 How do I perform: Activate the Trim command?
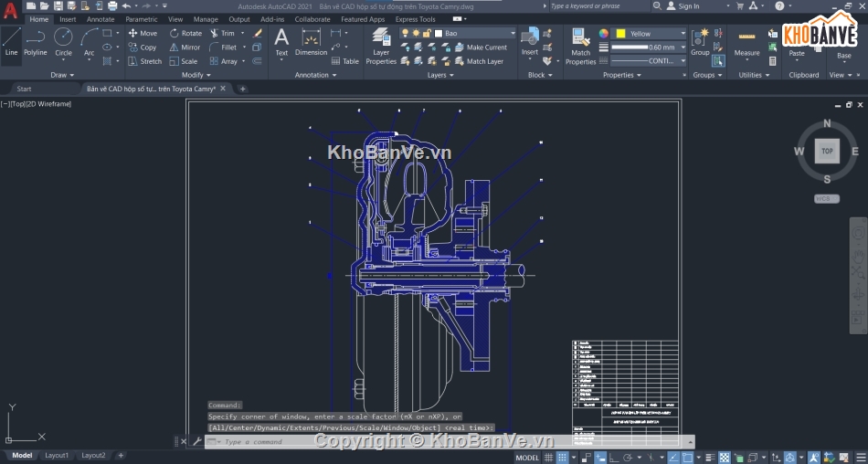pos(223,33)
